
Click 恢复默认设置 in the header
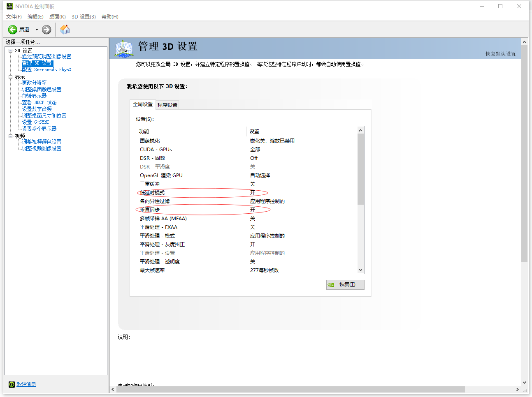[500, 54]
